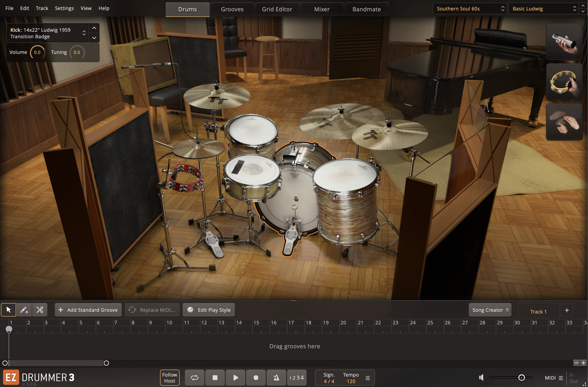Select next kick with down chevron
The width and height of the screenshot is (588, 387).
pos(94,38)
